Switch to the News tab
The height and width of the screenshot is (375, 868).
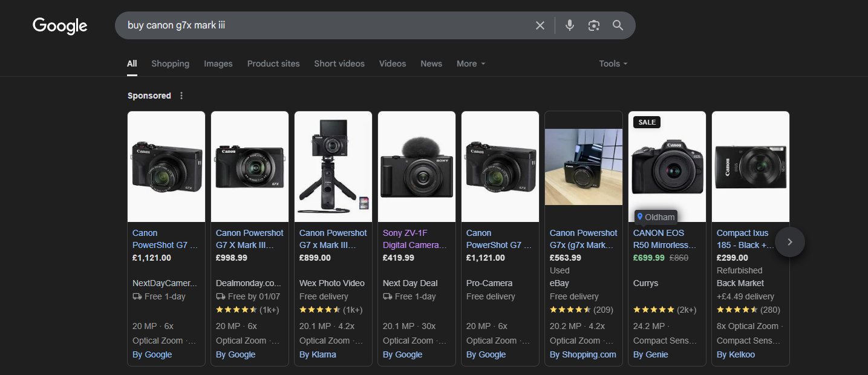coord(431,64)
